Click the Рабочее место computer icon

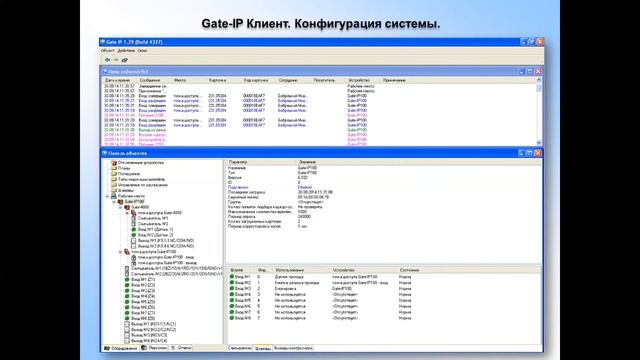pos(114,196)
